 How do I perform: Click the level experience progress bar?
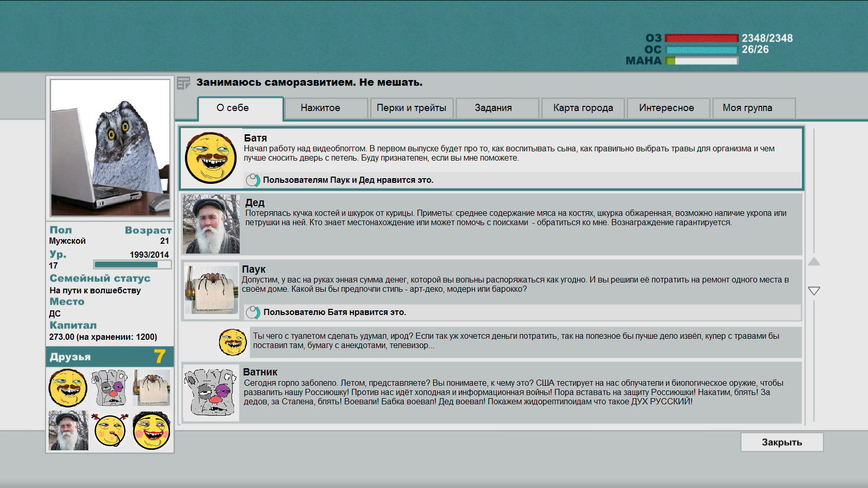tap(133, 264)
